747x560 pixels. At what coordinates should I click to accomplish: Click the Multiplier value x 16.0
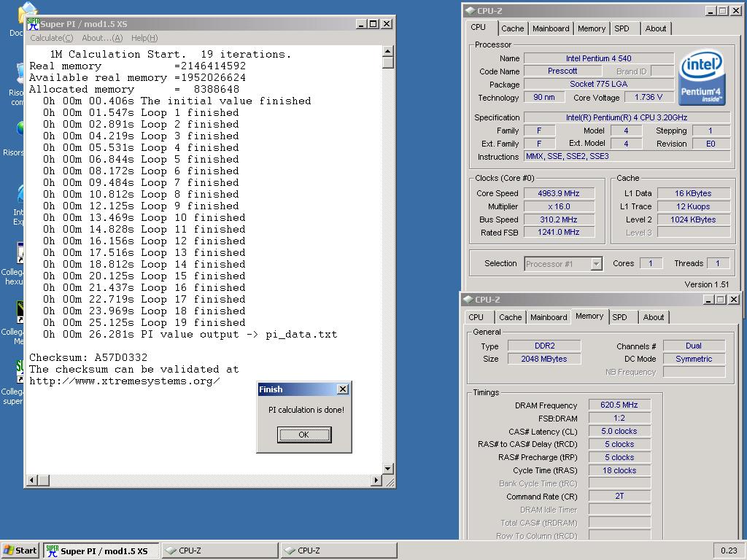tap(559, 206)
